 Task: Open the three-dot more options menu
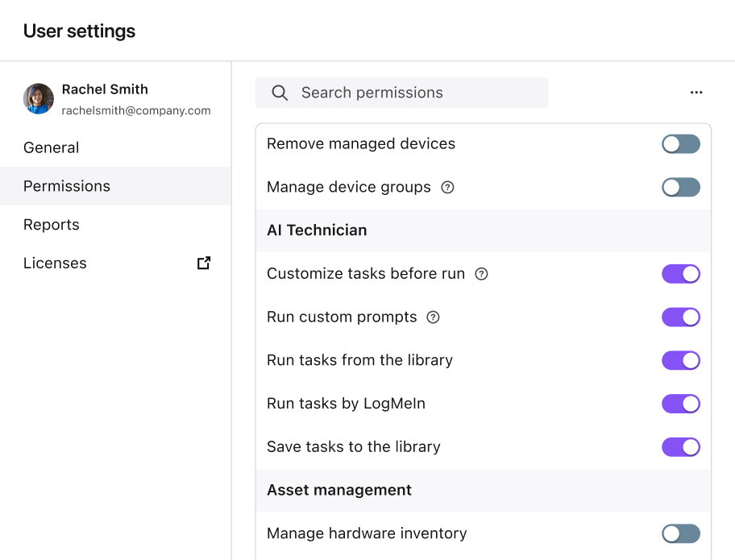(x=696, y=93)
